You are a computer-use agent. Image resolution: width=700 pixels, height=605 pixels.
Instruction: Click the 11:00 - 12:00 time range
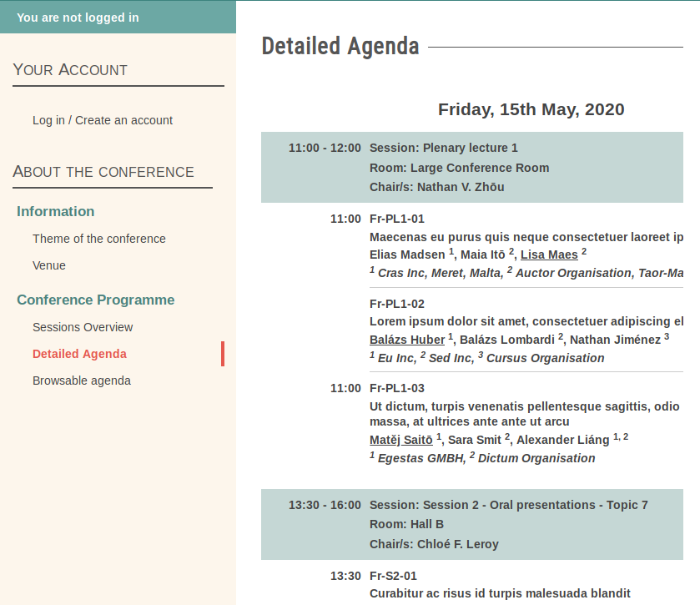325,148
